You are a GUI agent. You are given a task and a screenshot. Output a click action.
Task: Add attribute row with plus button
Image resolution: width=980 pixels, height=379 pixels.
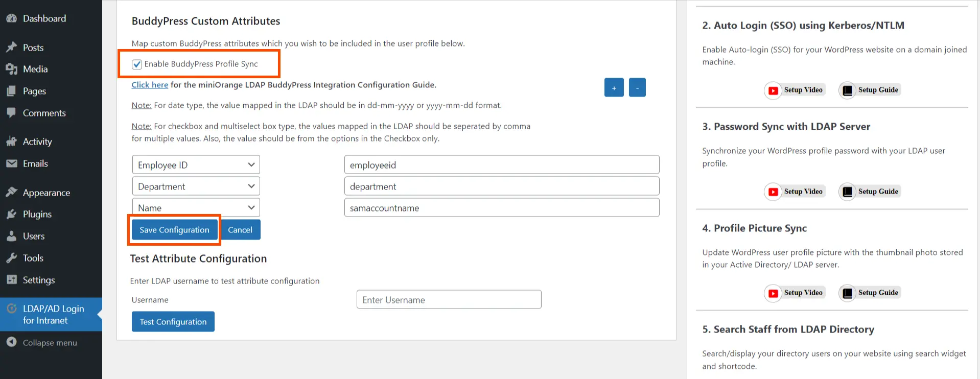(x=614, y=87)
